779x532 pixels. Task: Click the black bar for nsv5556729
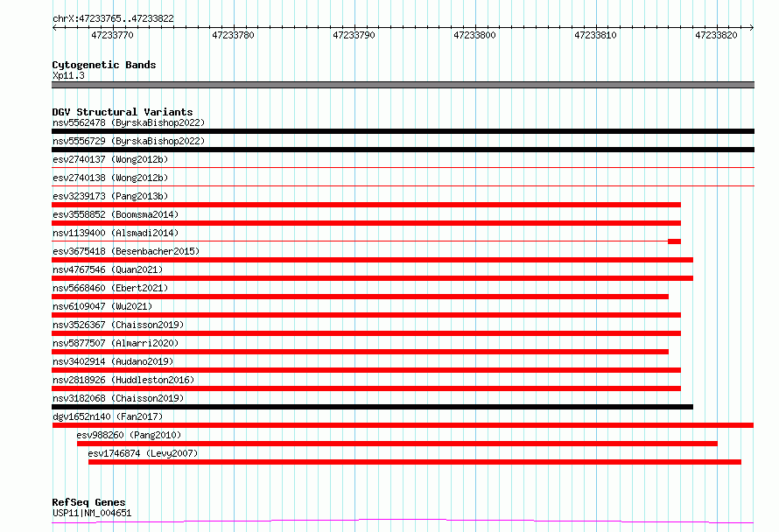(x=403, y=150)
